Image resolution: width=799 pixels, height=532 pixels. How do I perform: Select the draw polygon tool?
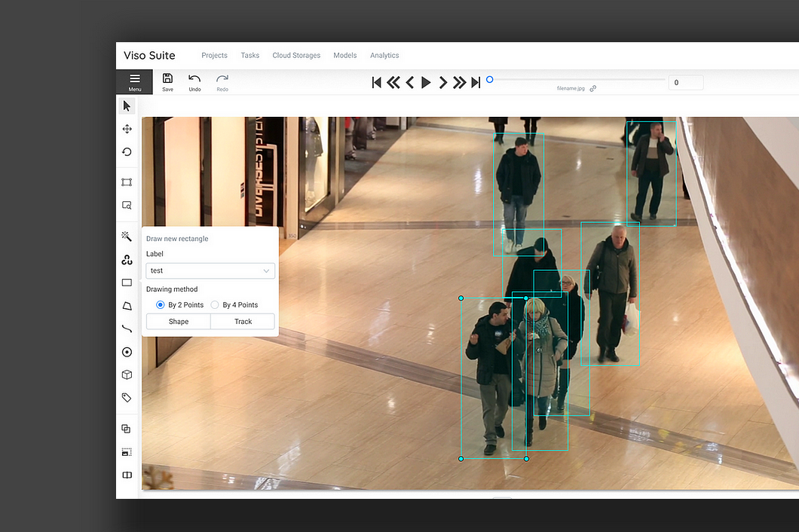(x=127, y=306)
